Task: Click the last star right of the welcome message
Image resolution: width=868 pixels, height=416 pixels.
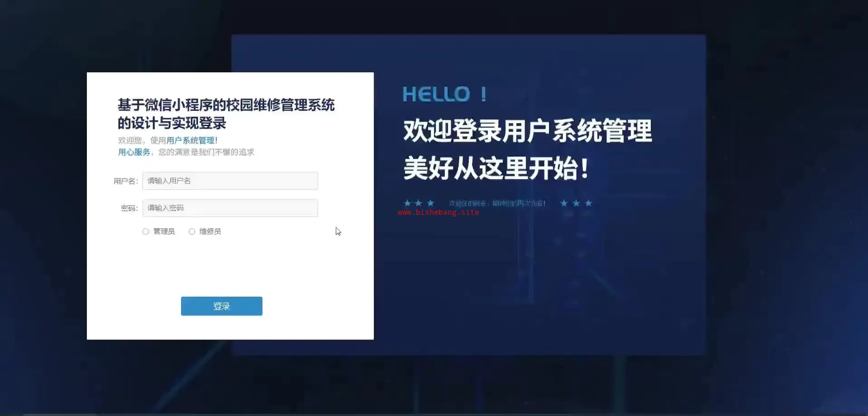Action: coord(589,203)
